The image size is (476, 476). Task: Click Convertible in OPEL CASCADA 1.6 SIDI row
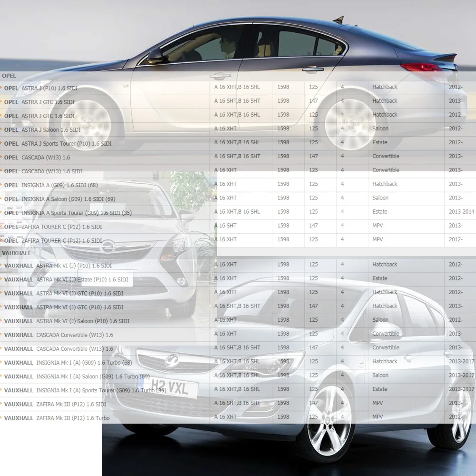386,170
